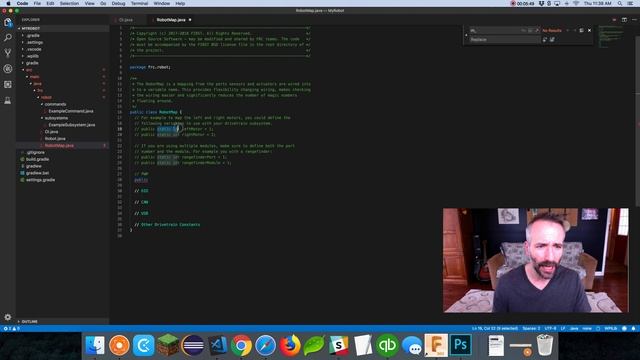The height and width of the screenshot is (360, 640).
Task: Open build.gradle in explorer
Action: 37,159
